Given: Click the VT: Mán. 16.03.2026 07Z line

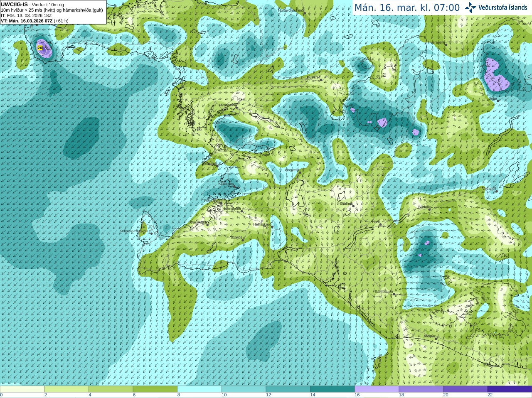Looking at the screenshot, I should click(34, 21).
